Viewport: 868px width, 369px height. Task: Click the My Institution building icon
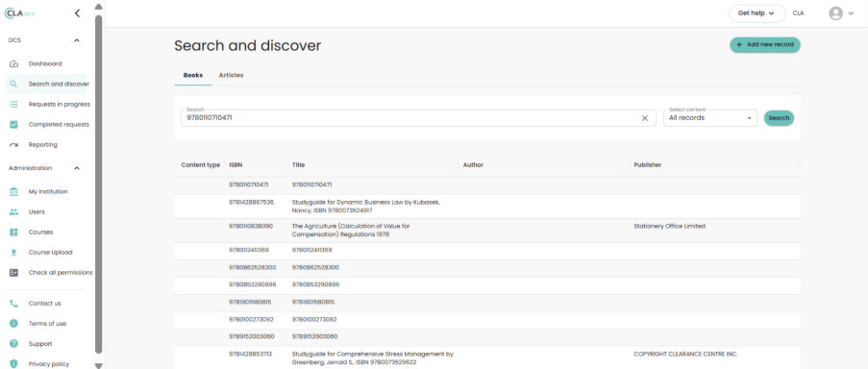click(13, 192)
